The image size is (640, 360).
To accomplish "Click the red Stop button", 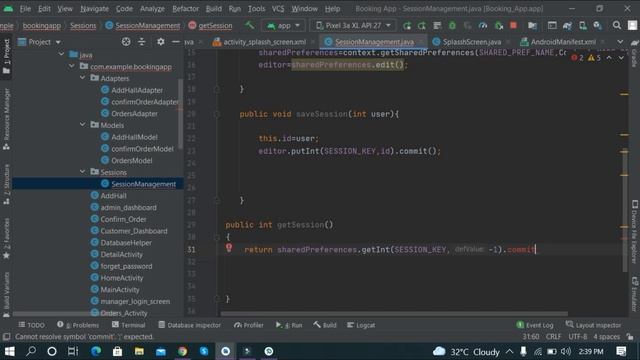I will [x=513, y=26].
